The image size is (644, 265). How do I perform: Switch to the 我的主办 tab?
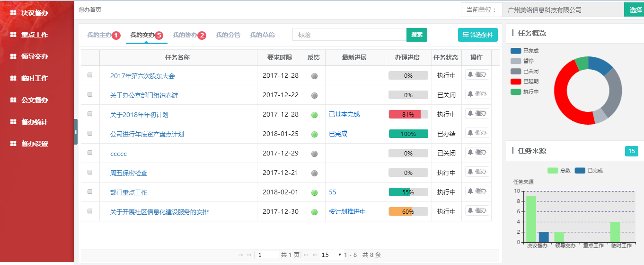[x=99, y=35]
